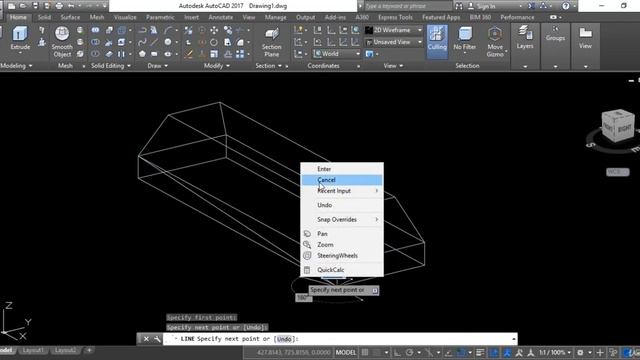Open the Express Tools ribbon tab

pyautogui.click(x=395, y=17)
